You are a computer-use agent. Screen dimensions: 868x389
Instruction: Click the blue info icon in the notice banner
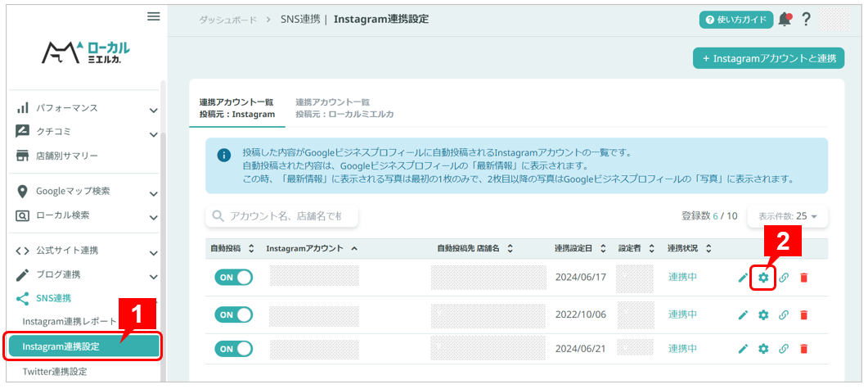[x=223, y=155]
